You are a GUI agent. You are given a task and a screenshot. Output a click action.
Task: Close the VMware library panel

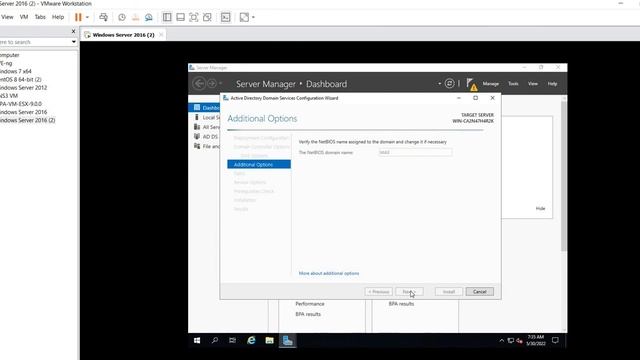(x=73, y=31)
